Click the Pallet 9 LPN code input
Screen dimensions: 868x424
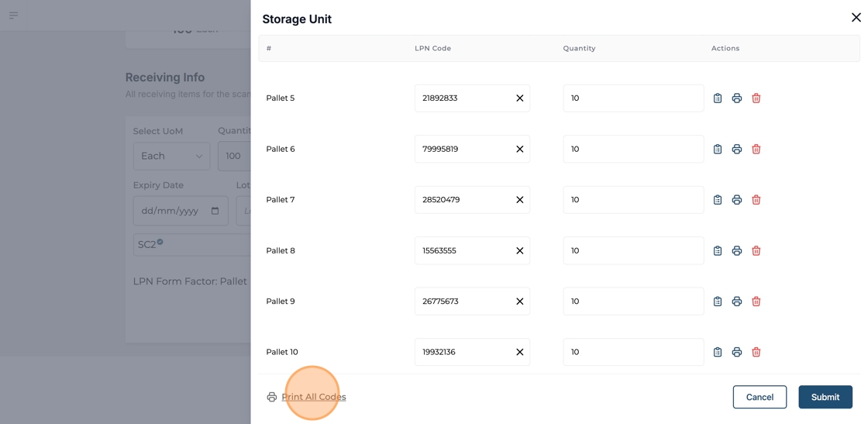tap(463, 302)
